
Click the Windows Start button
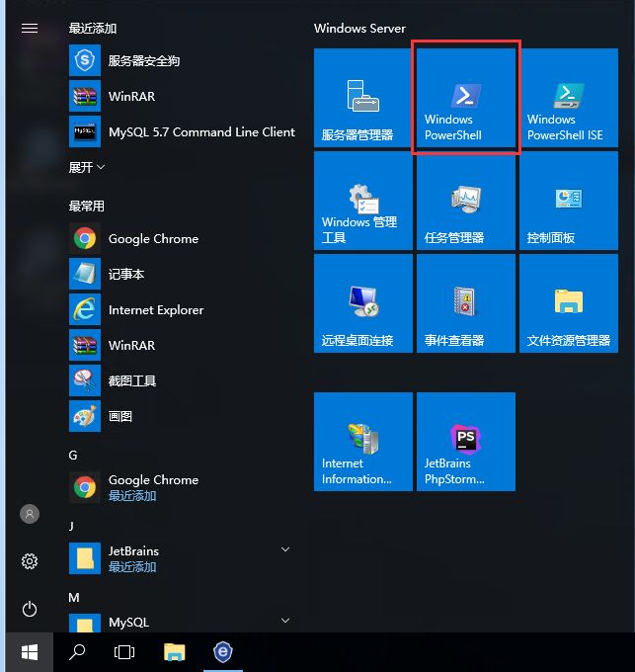(30, 652)
